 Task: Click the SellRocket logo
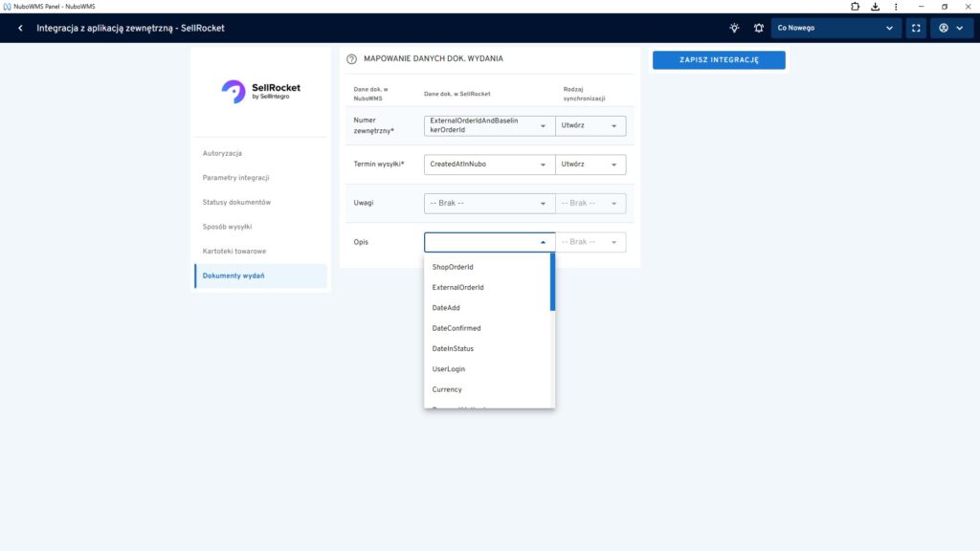[x=260, y=91]
